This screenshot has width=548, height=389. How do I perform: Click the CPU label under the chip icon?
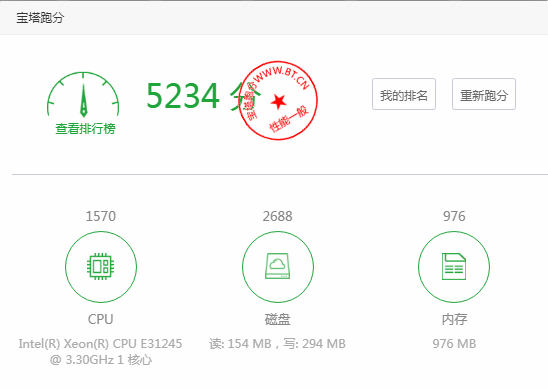[x=101, y=319]
